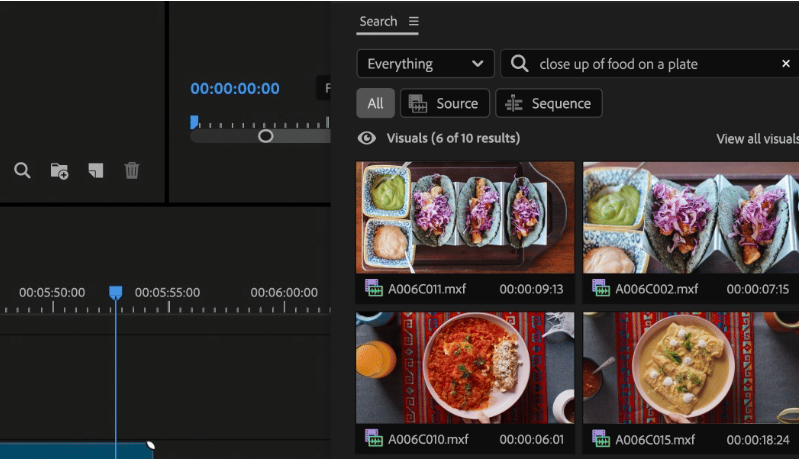Click the search magnifier in query field
The image size is (800, 459).
[x=519, y=64]
